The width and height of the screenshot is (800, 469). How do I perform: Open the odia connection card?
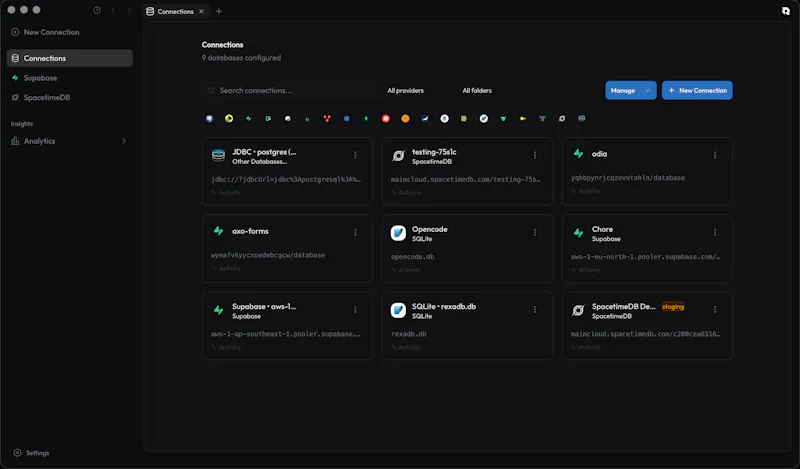[x=647, y=171]
